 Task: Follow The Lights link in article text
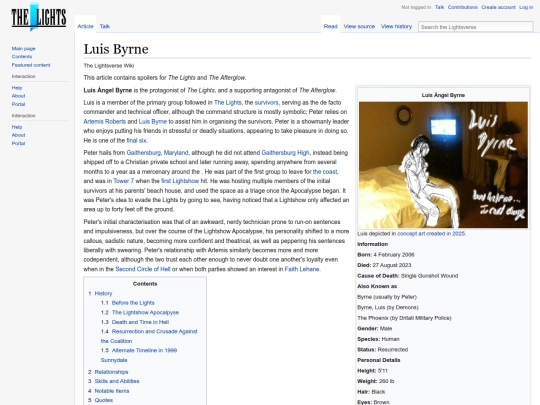tap(228, 103)
